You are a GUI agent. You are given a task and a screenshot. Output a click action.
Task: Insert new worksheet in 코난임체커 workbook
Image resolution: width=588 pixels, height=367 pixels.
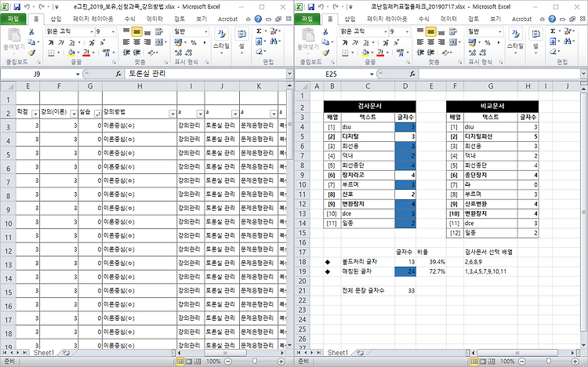pyautogui.click(x=360, y=353)
